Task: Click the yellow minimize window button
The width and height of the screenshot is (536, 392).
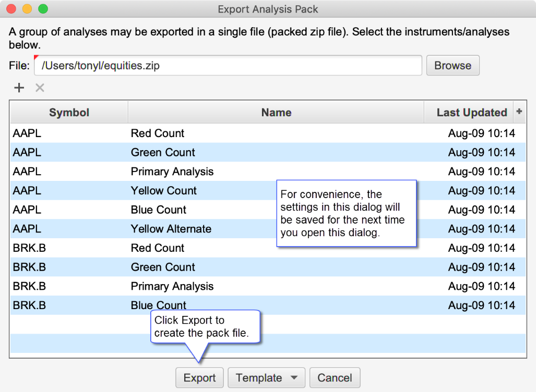Action: [x=27, y=9]
